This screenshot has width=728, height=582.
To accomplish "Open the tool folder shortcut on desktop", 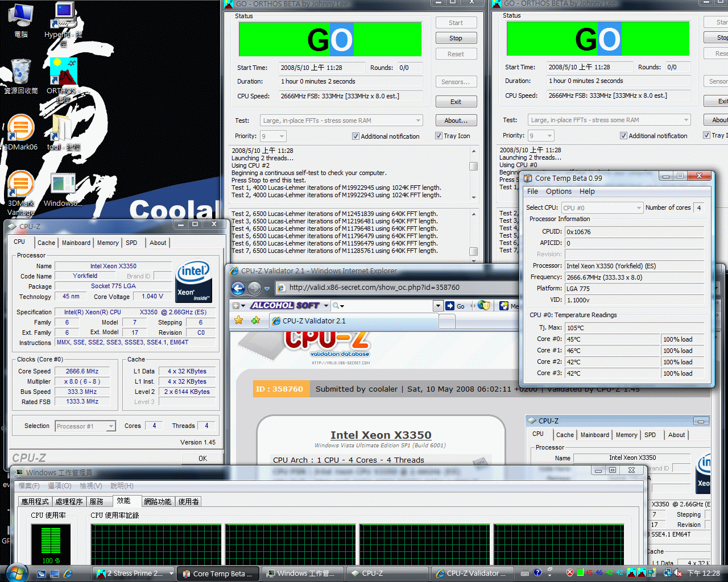I will (x=63, y=132).
